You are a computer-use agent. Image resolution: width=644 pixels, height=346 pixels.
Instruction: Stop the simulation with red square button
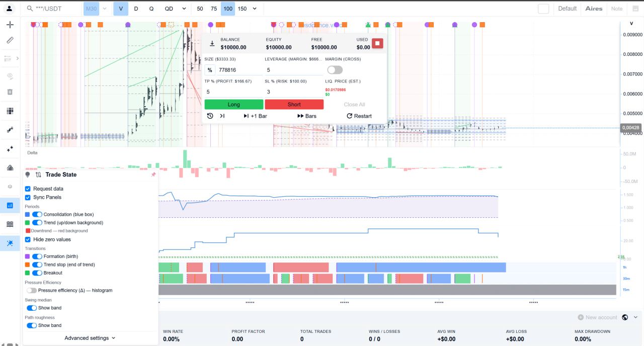(377, 43)
